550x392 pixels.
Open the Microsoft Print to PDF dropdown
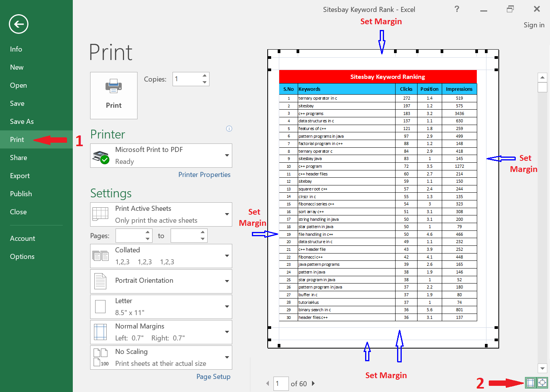pyautogui.click(x=161, y=155)
